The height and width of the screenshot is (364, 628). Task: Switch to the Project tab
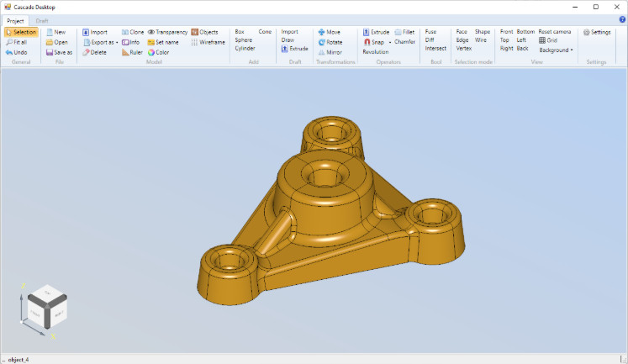[x=15, y=21]
